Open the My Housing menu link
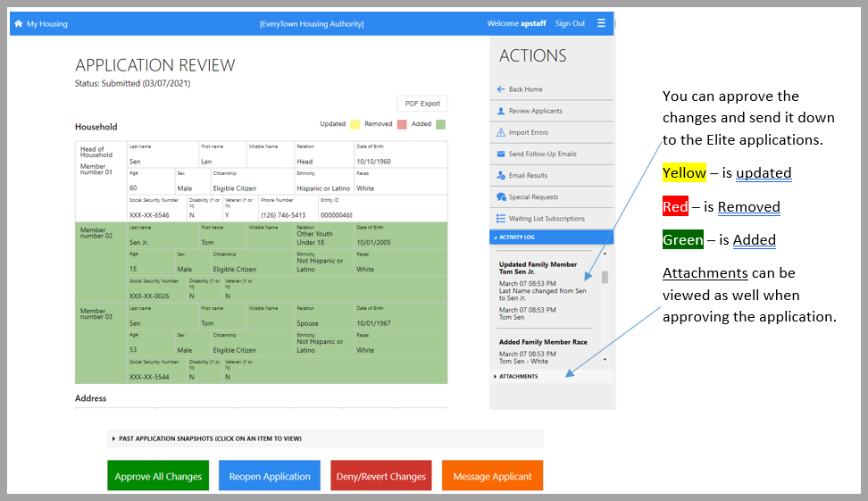 tap(46, 24)
